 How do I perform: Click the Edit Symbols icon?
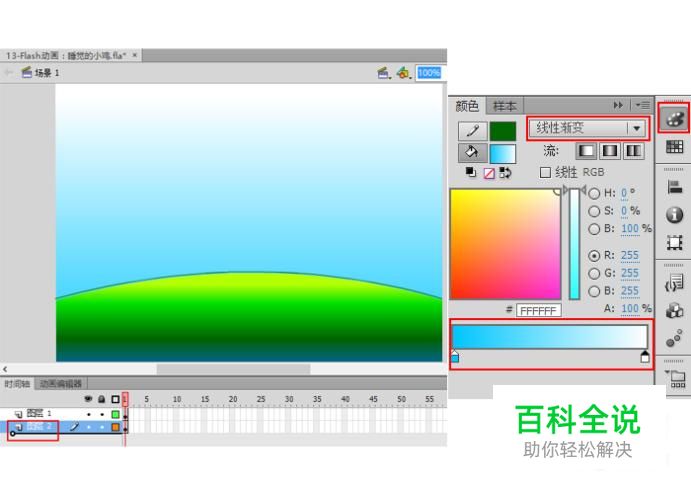403,73
